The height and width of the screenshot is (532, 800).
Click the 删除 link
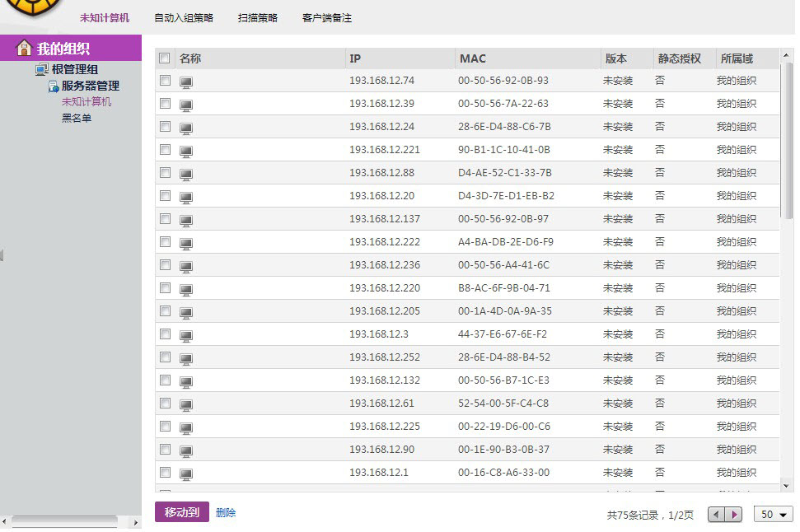pos(226,512)
